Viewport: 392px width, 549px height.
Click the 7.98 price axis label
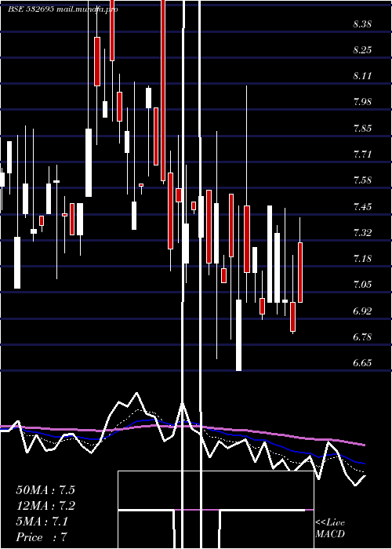[x=362, y=102]
